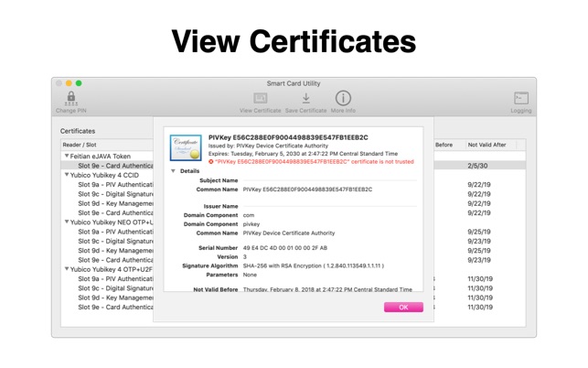The width and height of the screenshot is (588, 368).
Task: Click the serial number value 49 E4 DC 4D
Action: pyautogui.click(x=285, y=248)
